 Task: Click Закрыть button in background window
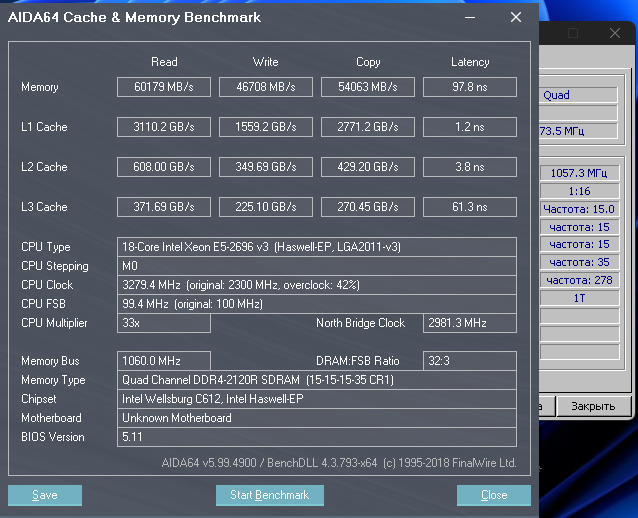tap(593, 406)
